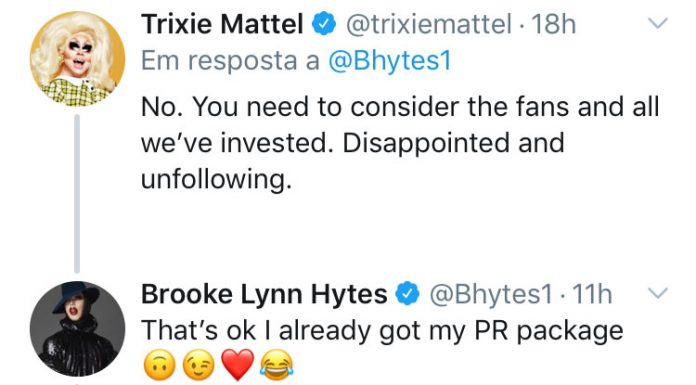Click the @trixiemattel handle

tap(428, 24)
